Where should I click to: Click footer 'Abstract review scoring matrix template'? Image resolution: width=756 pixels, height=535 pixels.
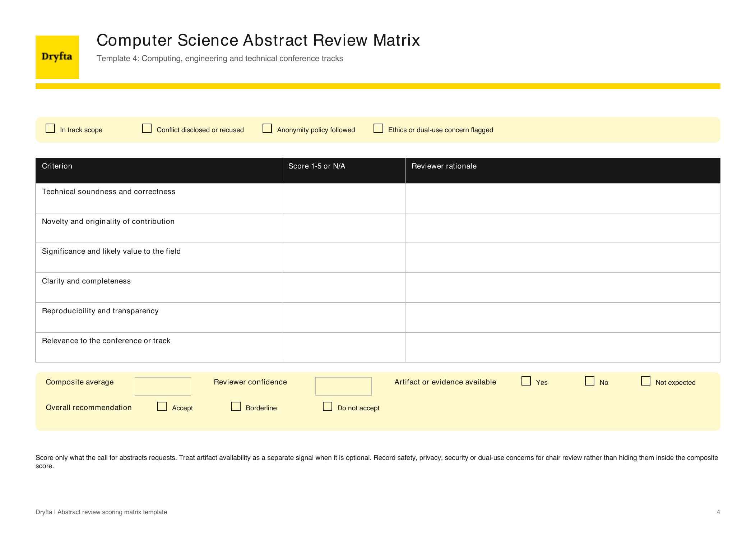click(112, 512)
